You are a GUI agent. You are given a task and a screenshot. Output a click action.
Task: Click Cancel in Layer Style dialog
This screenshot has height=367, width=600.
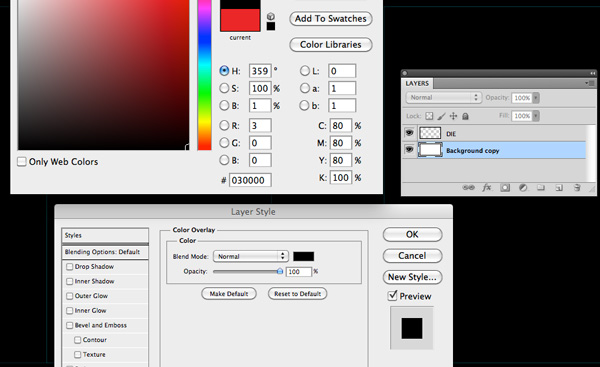click(412, 256)
